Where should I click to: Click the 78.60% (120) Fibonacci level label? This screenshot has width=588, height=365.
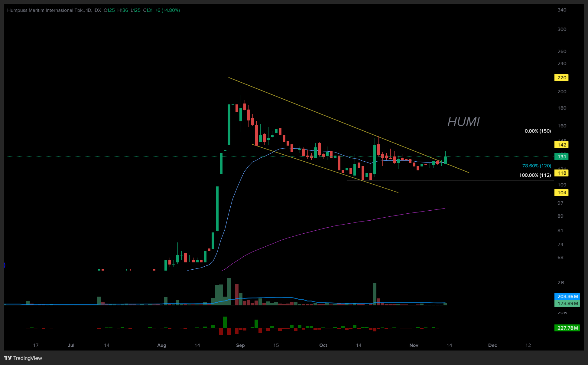pyautogui.click(x=536, y=166)
